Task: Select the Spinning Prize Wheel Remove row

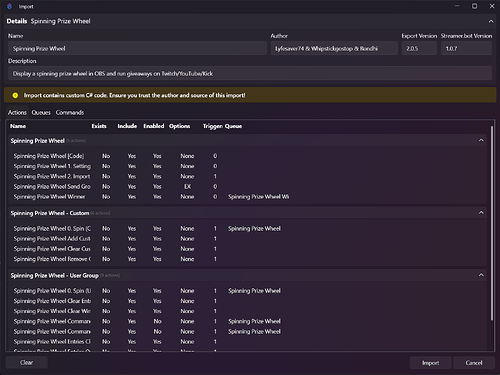Action: (247, 259)
